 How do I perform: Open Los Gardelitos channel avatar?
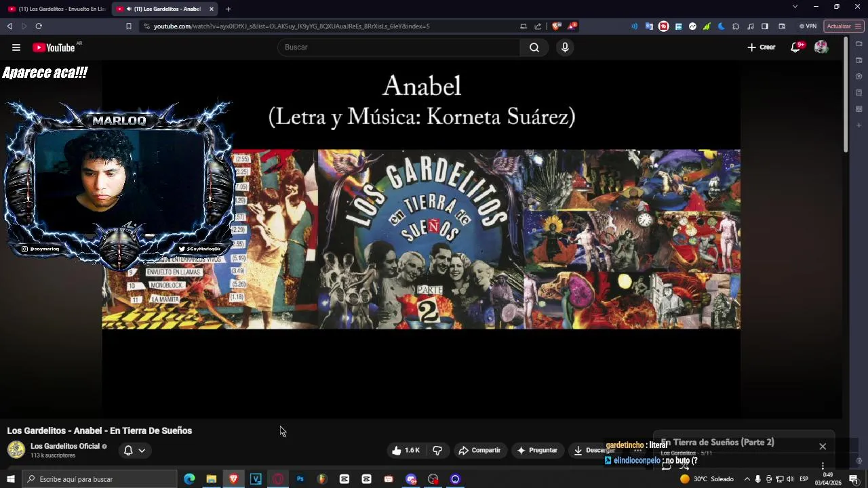point(16,450)
